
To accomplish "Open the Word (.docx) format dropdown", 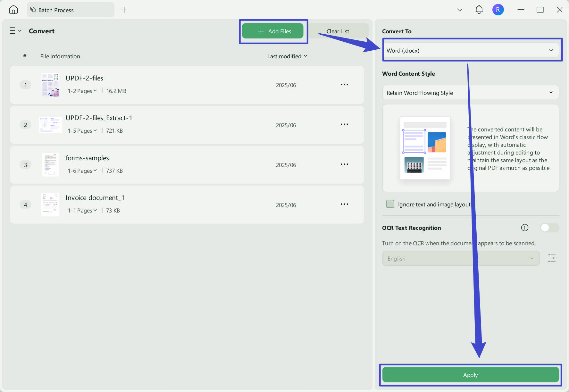I will click(x=471, y=50).
